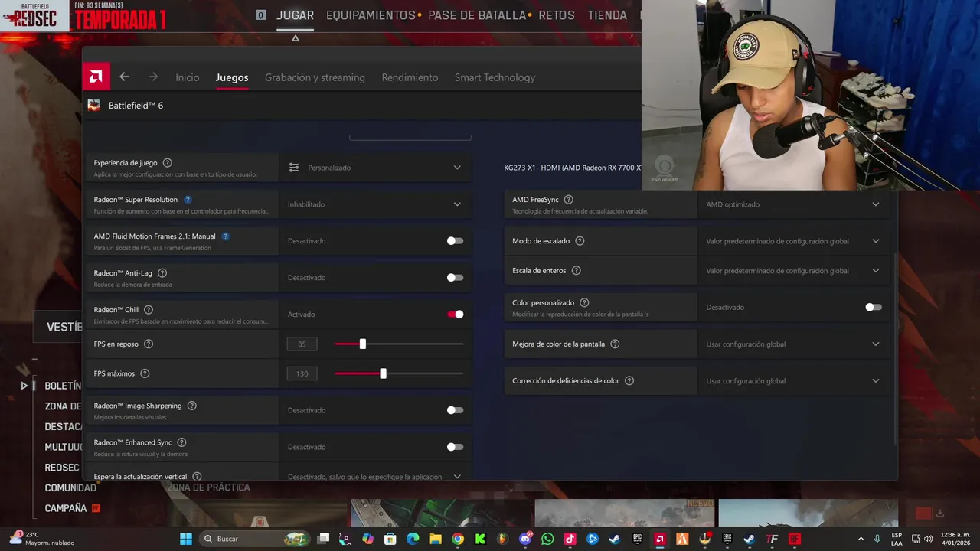The height and width of the screenshot is (551, 980).
Task: Click the FPS máximos value field 130
Action: point(302,373)
